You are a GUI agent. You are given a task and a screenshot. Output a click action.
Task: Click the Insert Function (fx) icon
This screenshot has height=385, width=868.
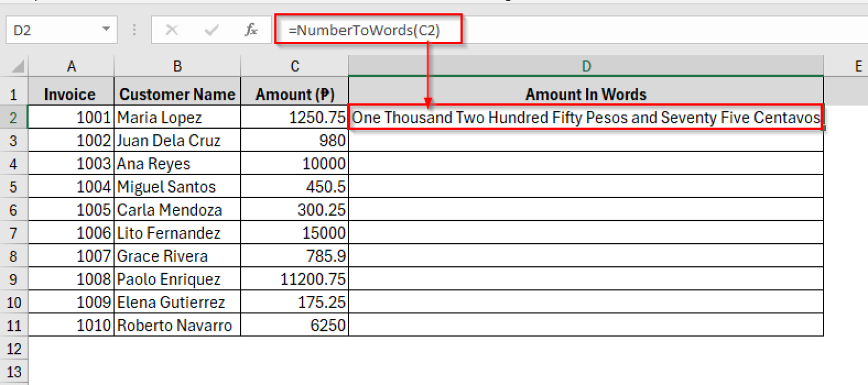pos(250,30)
